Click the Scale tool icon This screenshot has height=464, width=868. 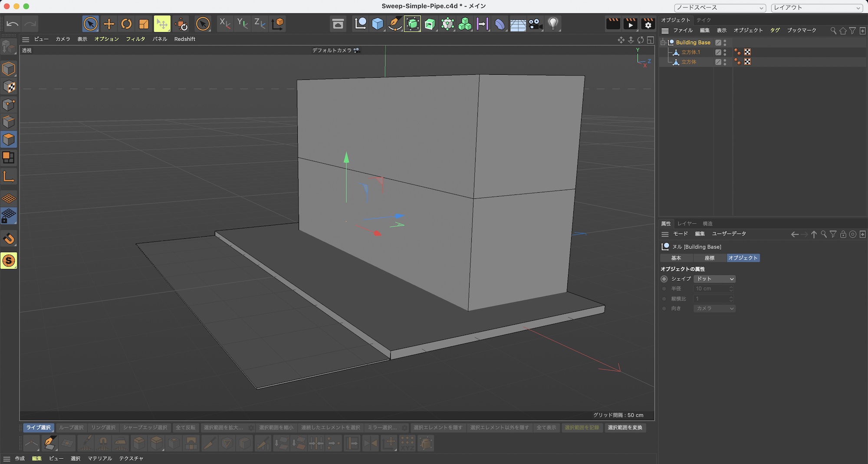(144, 24)
